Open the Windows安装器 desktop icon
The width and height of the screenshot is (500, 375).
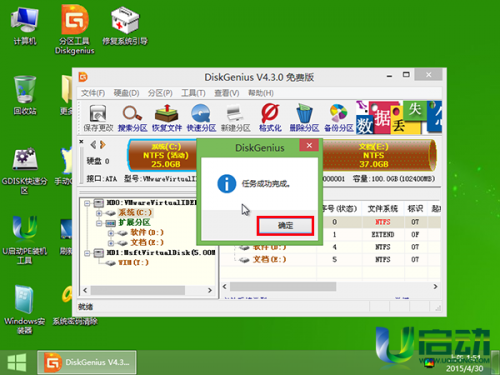(25, 310)
